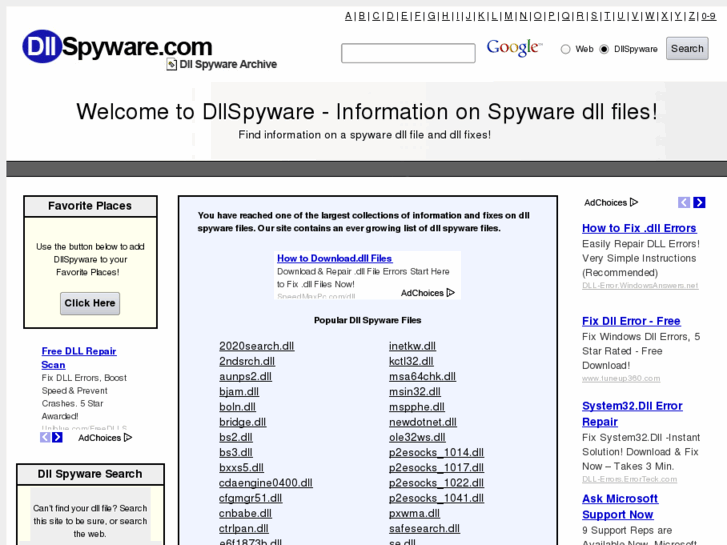This screenshot has height=545, width=727.
Task: Open the msin32.dll link
Action: tap(415, 392)
